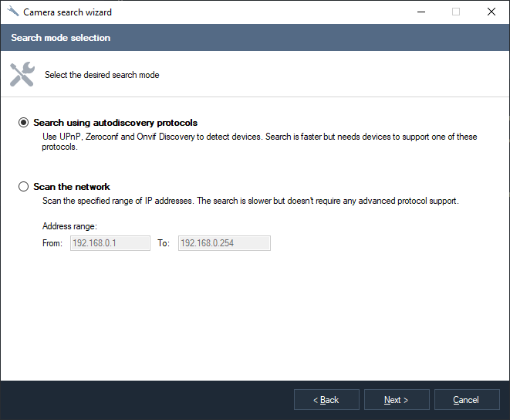Close the wizard with the X button
This screenshot has width=510, height=420.
click(491, 12)
